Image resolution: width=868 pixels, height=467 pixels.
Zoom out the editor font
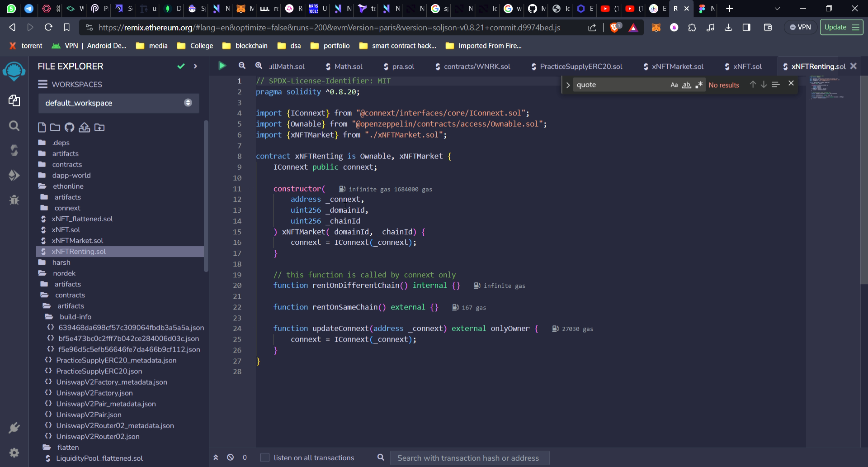point(242,66)
